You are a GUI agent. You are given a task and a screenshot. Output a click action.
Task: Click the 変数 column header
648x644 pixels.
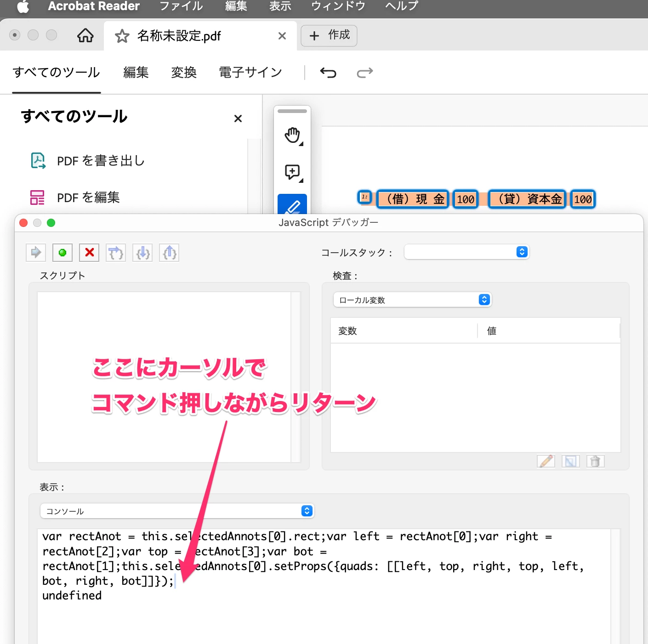click(x=347, y=331)
